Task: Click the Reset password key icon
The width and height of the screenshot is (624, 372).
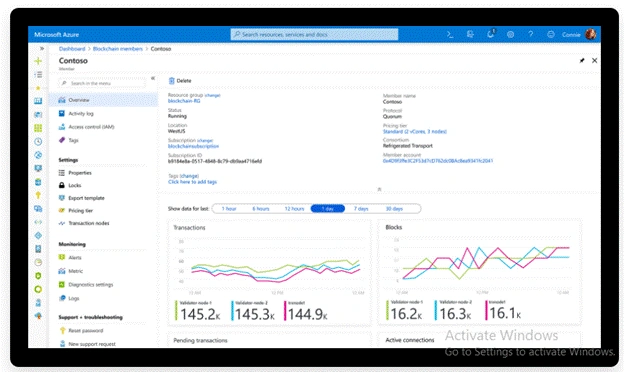Action: 62,330
